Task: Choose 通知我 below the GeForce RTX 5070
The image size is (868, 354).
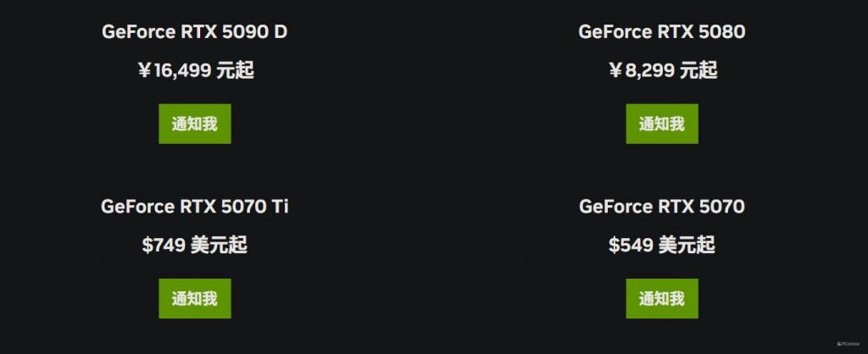Action: click(662, 299)
